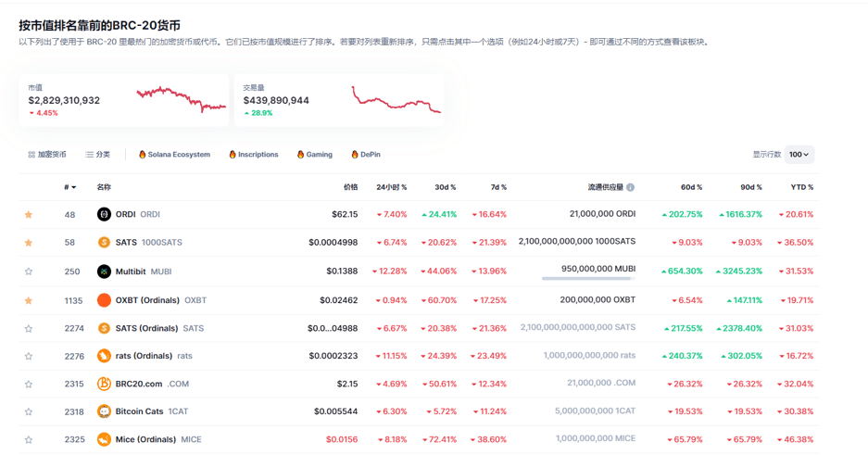Unstar ORDI from the watchlist

(x=29, y=215)
